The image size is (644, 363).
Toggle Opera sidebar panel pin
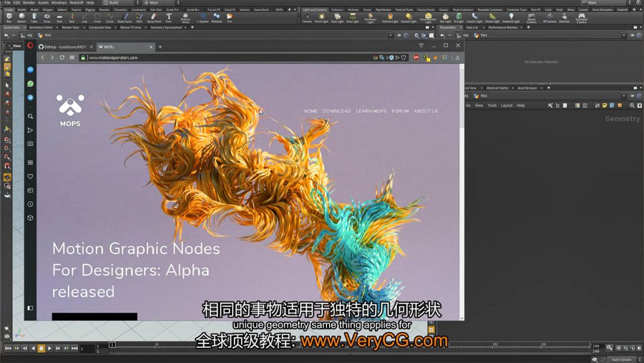click(x=30, y=308)
